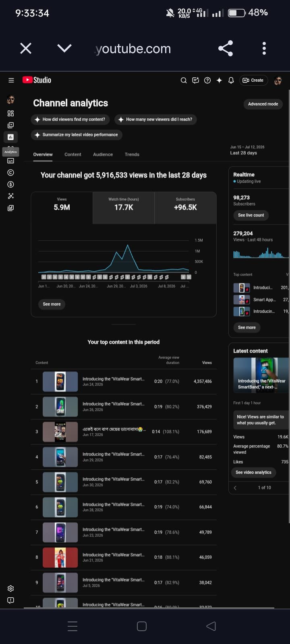Go to previous latest content item arrow
Screen dimensions: 290x644
pos(235,487)
